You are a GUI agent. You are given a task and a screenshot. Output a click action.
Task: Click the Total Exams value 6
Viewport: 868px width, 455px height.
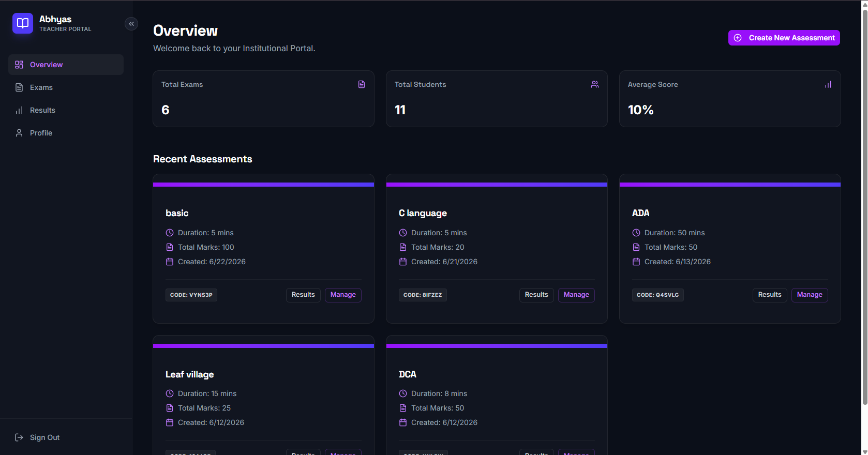pos(166,110)
